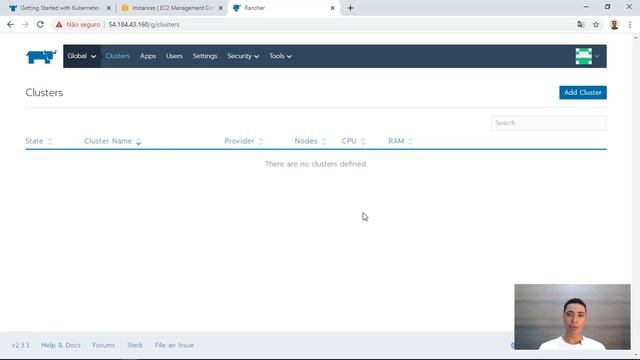Sort table by Nodes column
Image resolution: width=640 pixels, height=360 pixels.
310,141
